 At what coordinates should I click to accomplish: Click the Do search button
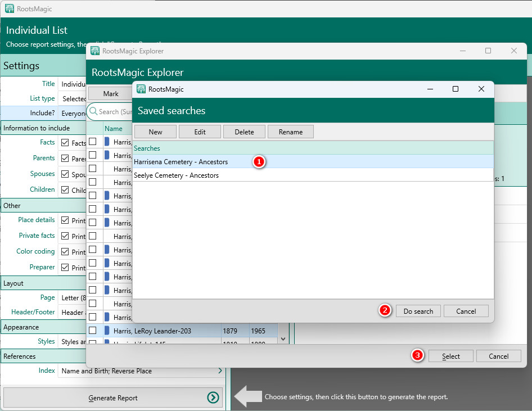(x=418, y=311)
